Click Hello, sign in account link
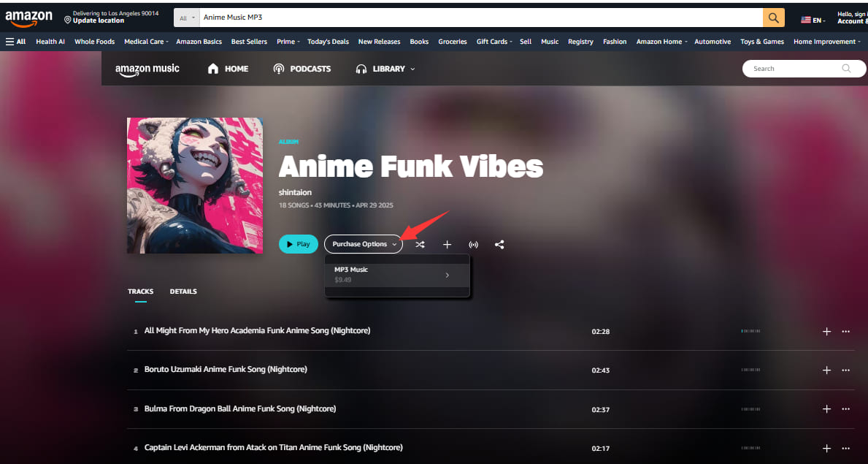 point(852,18)
